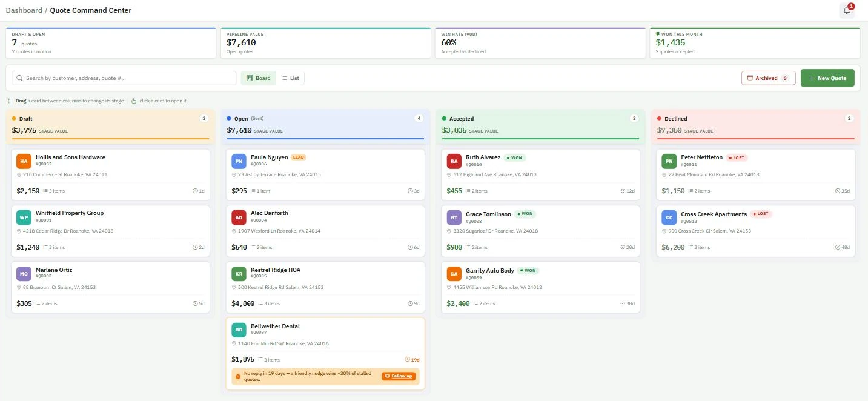
Task: Click the location pin on Ruth Alvarez card
Action: pos(449,174)
